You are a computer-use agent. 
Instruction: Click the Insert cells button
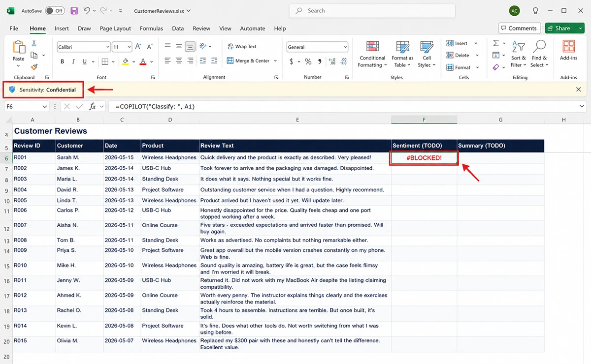pos(457,43)
